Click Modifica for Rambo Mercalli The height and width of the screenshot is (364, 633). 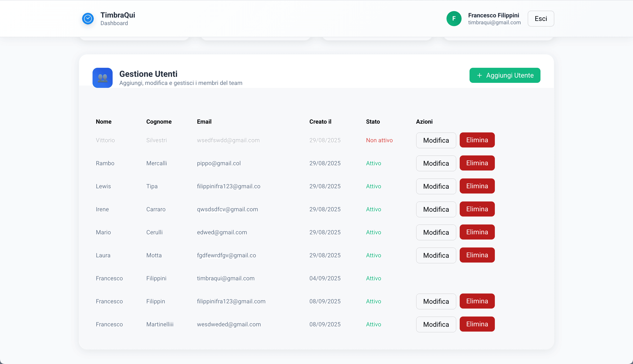[436, 163]
